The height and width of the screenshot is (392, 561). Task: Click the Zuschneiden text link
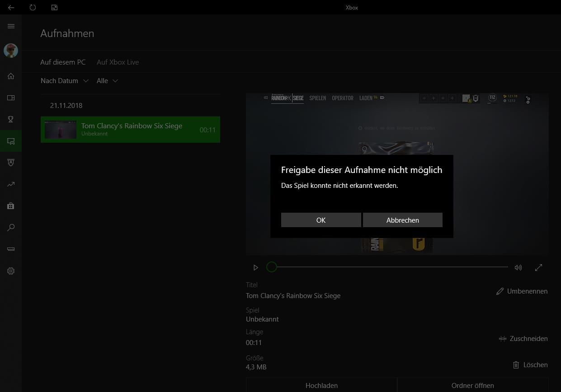tap(528, 339)
